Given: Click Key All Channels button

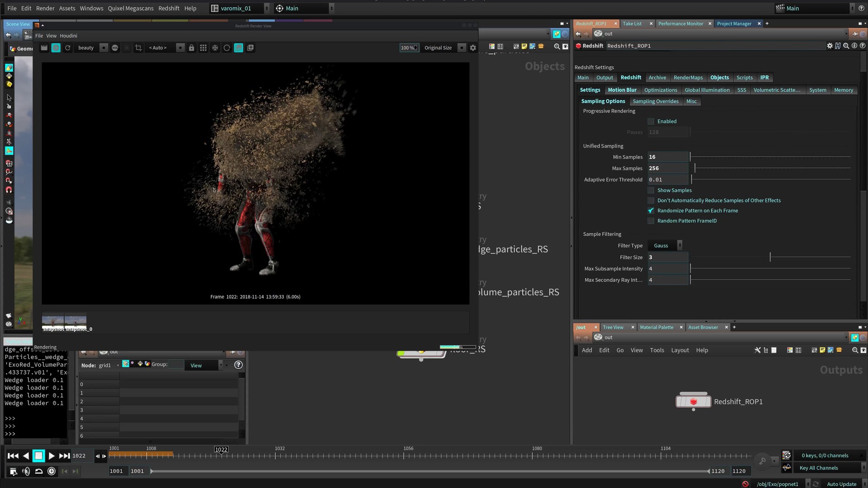Looking at the screenshot, I should [818, 468].
